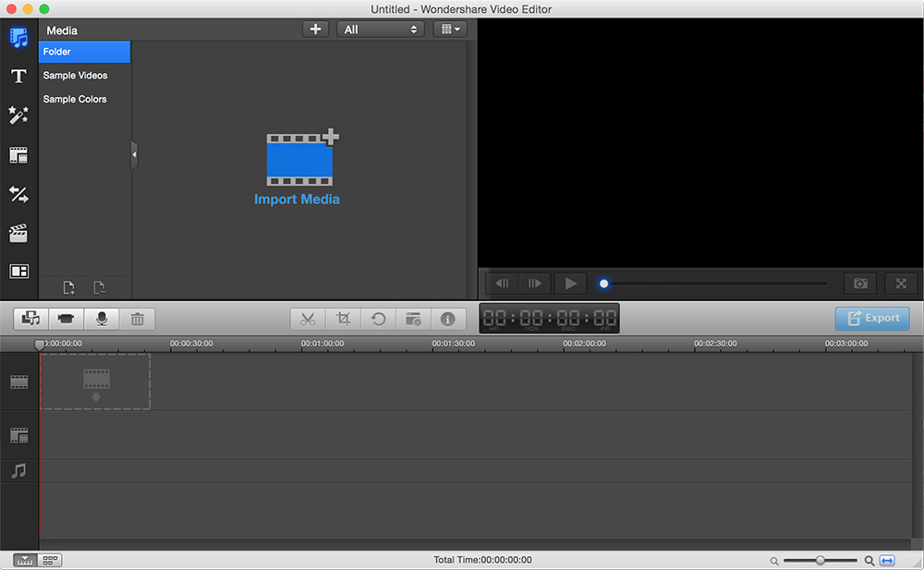Open the grid view options dropdown

point(450,30)
